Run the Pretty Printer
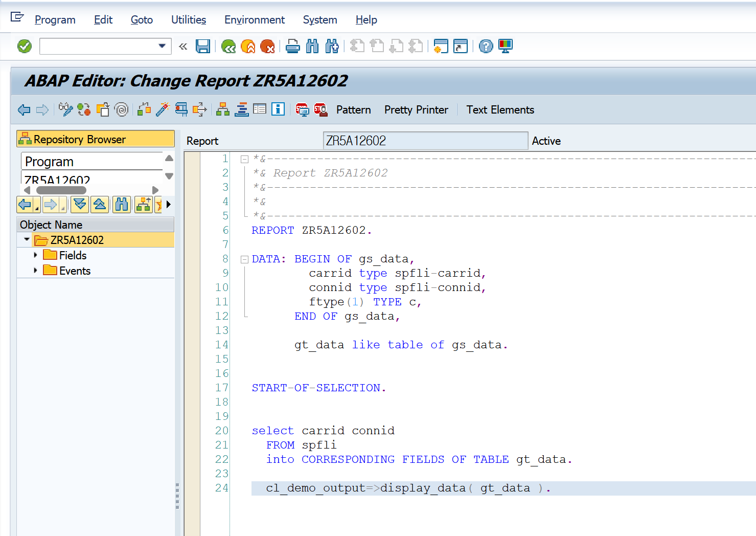This screenshot has width=756, height=536. 416,109
